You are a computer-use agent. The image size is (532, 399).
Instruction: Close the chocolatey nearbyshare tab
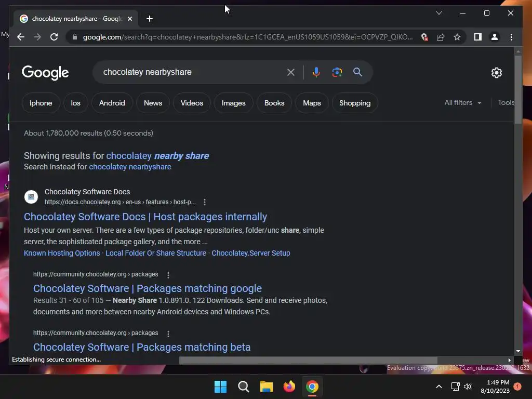click(129, 19)
